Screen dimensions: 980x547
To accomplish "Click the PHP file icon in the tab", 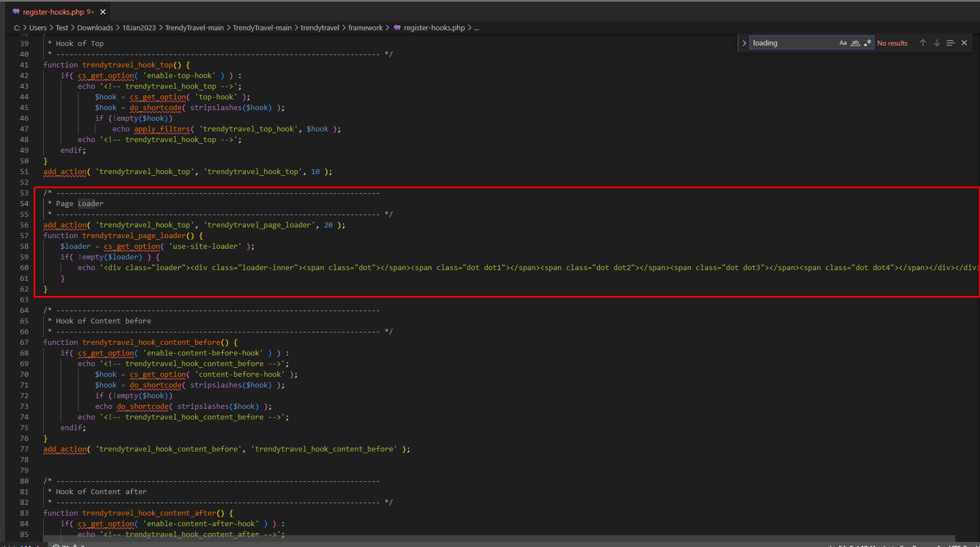I will tap(16, 12).
